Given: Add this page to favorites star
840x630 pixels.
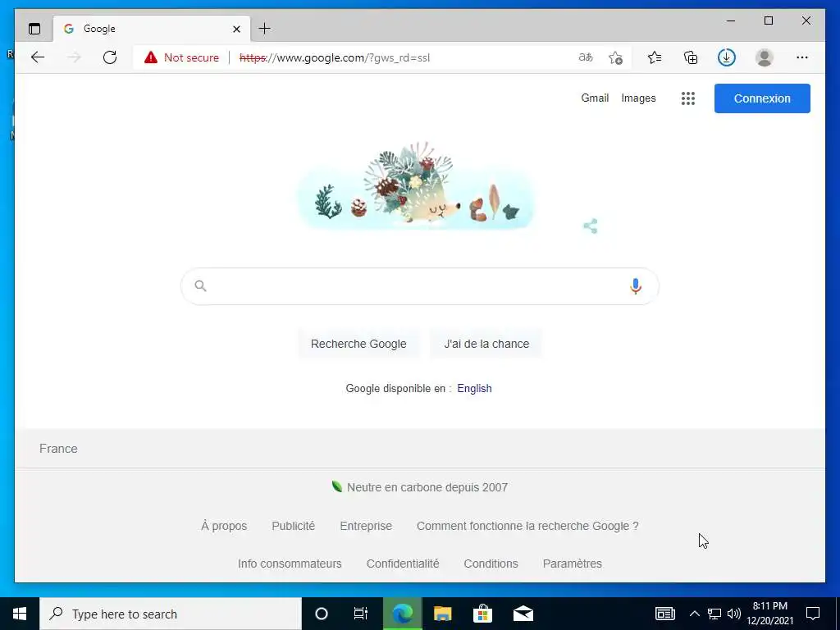Looking at the screenshot, I should point(615,57).
